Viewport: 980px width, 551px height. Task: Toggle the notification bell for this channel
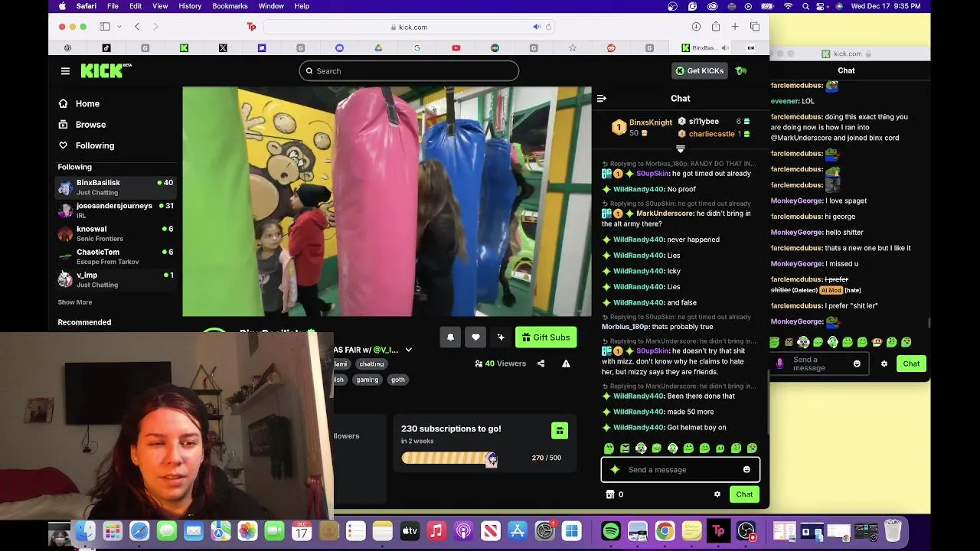tap(450, 337)
